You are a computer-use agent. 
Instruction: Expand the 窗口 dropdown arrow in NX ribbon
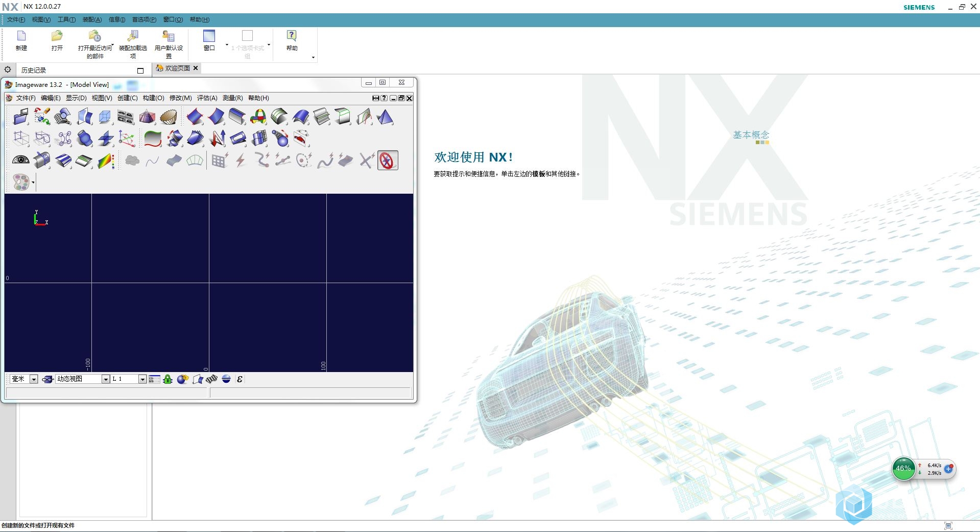click(227, 45)
